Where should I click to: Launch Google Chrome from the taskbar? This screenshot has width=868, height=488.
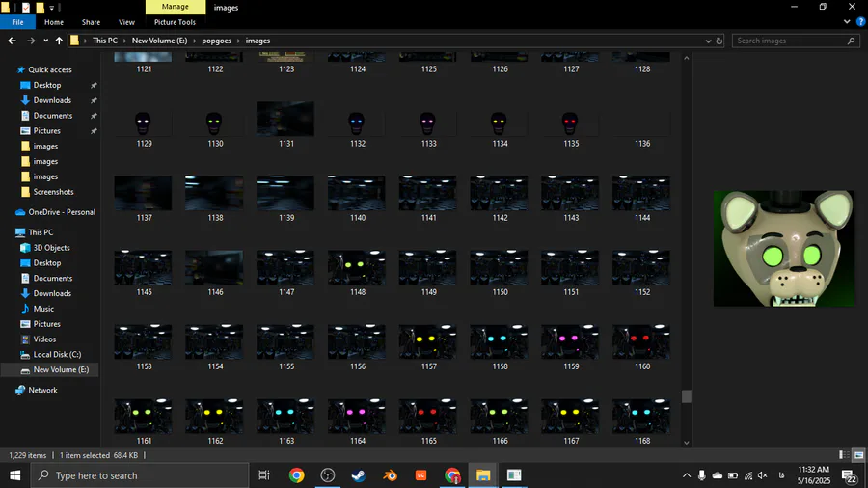pyautogui.click(x=296, y=475)
